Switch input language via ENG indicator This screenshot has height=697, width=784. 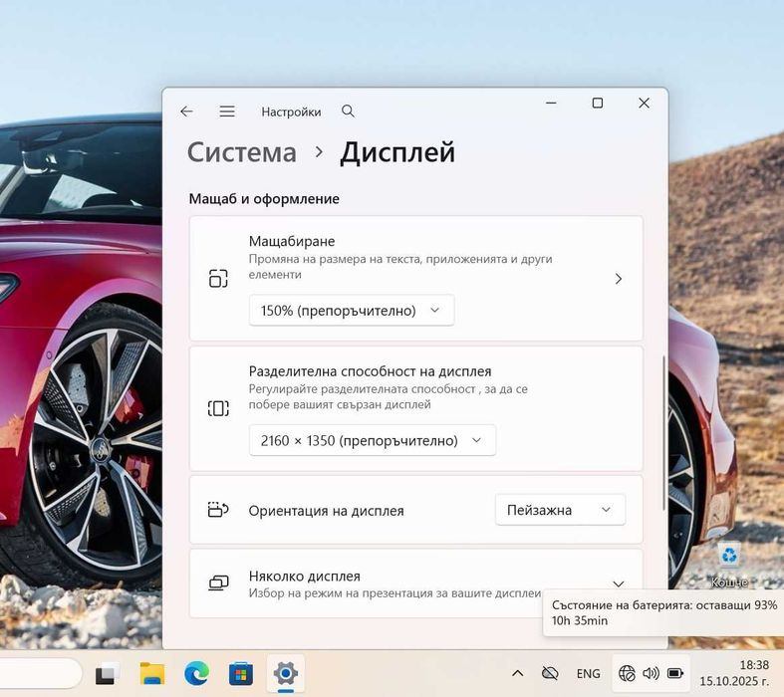tap(588, 673)
